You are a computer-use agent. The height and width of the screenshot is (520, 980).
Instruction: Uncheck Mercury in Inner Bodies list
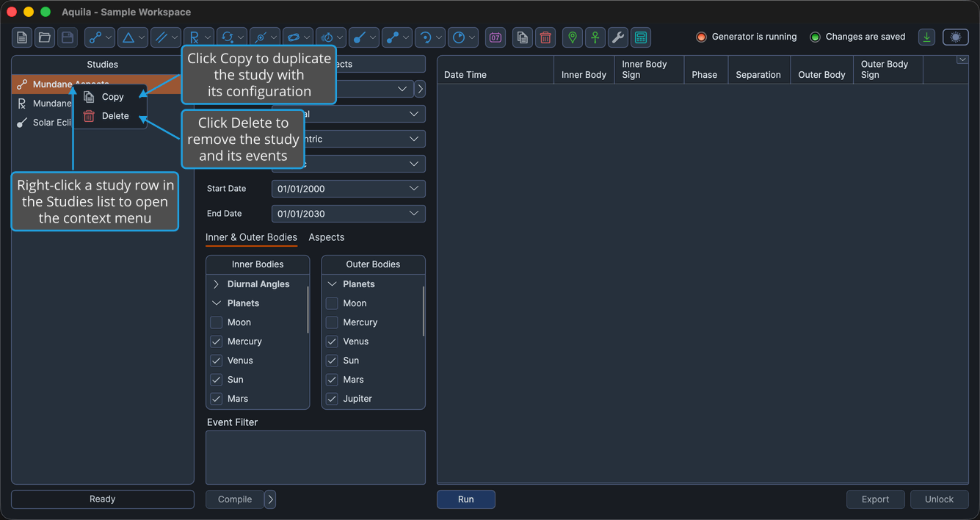click(216, 342)
